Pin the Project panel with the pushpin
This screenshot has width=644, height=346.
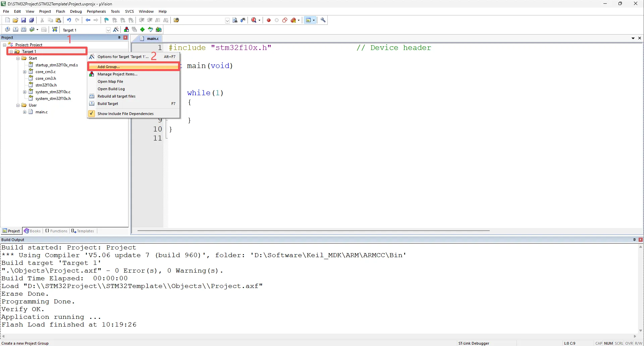coord(119,38)
